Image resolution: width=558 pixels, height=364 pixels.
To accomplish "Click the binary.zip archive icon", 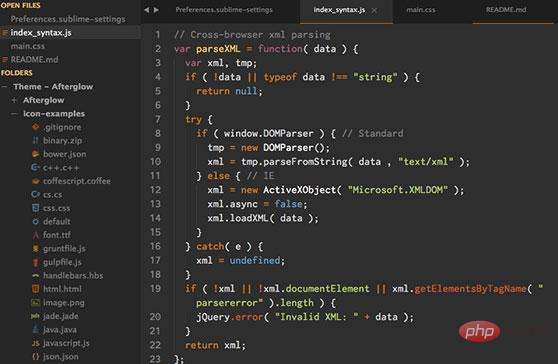I will click(36, 141).
